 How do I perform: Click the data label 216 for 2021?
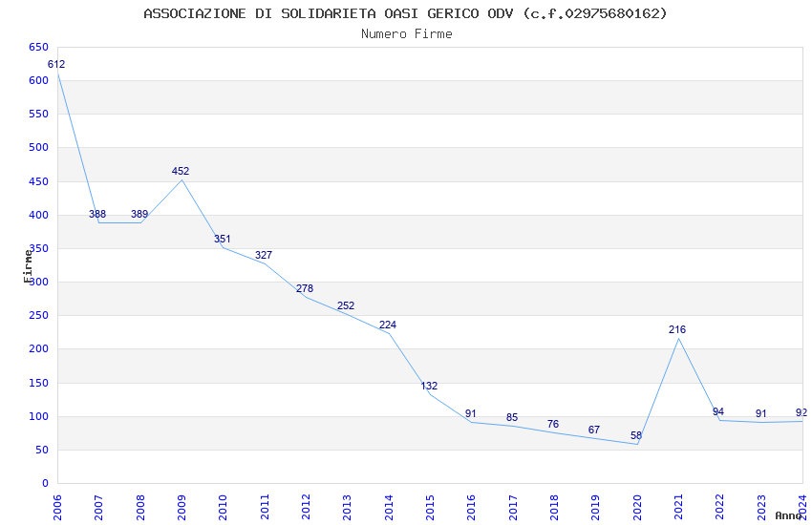click(x=677, y=329)
